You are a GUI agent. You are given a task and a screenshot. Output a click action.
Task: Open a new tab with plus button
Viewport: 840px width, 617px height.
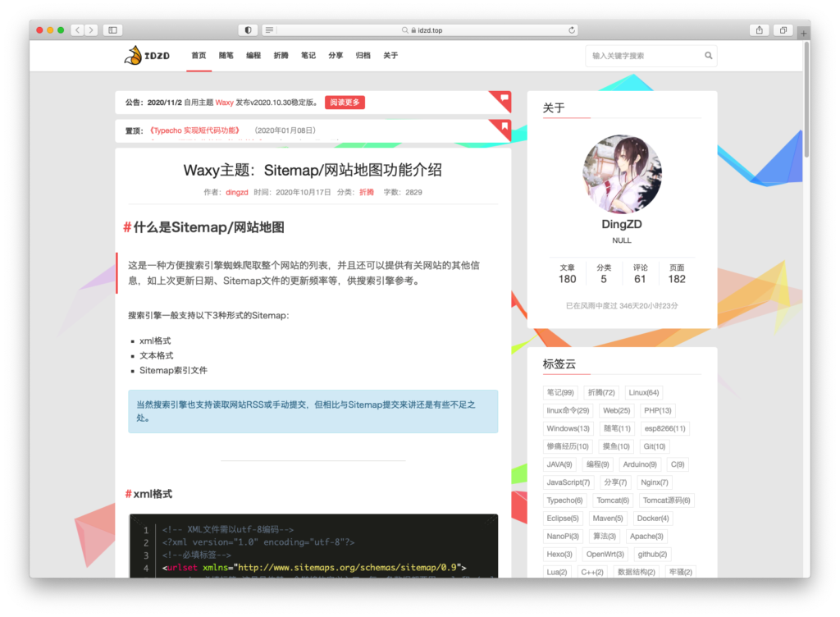pyautogui.click(x=803, y=34)
